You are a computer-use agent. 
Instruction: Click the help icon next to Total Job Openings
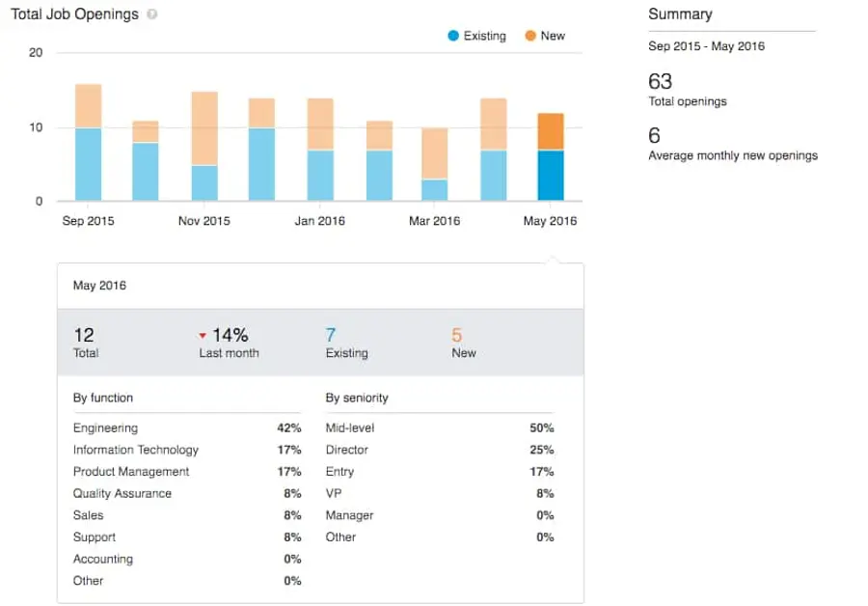click(x=154, y=14)
